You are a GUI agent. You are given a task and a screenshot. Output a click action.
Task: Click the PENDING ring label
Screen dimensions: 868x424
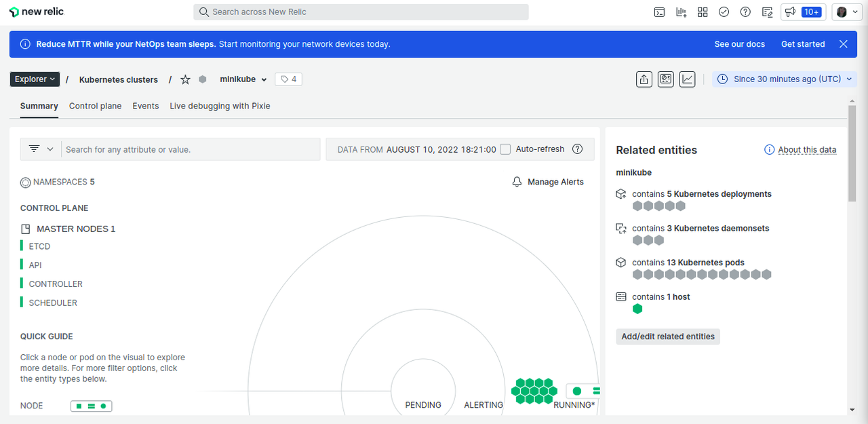coord(423,405)
